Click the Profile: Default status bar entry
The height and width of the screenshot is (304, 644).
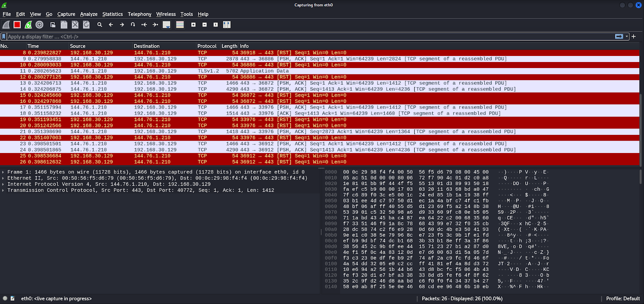[623, 299]
